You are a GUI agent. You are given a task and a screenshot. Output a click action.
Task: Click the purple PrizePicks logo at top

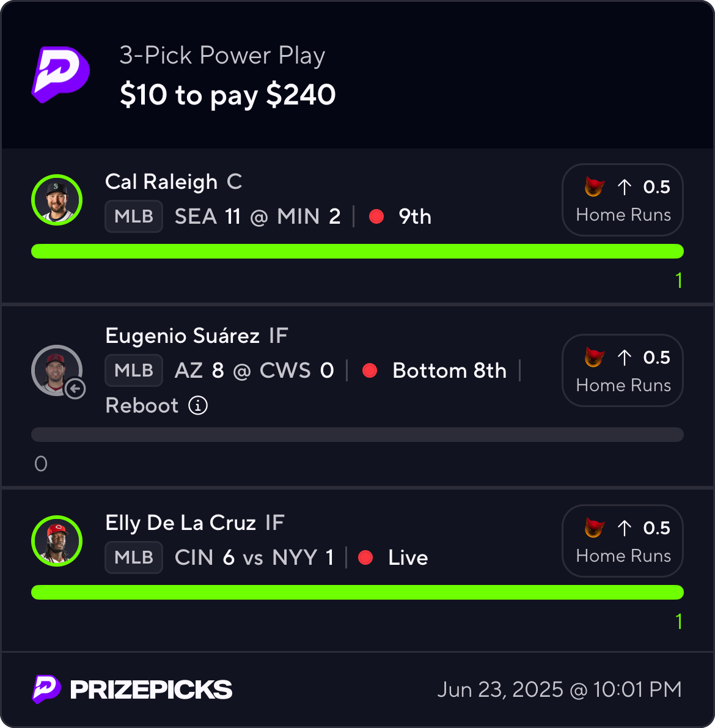tap(61, 75)
